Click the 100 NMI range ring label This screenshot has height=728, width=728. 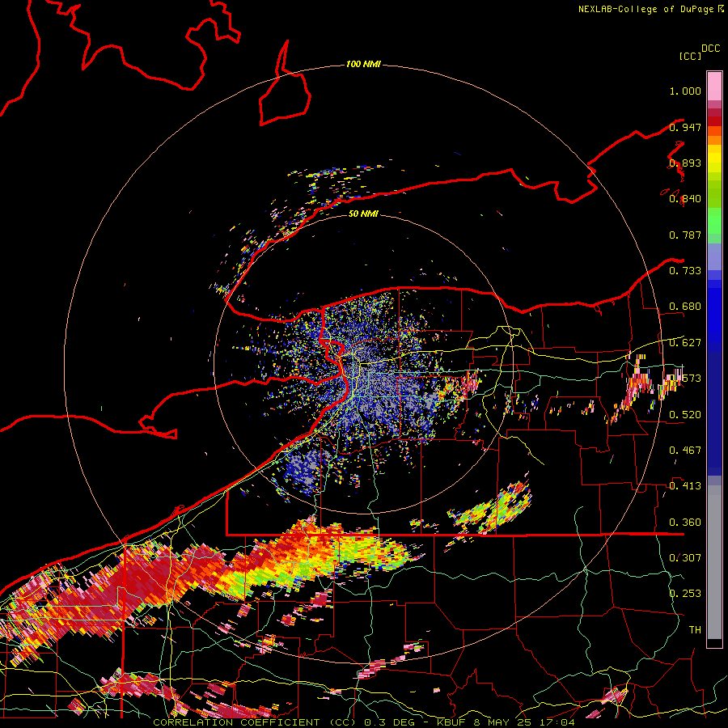(x=363, y=64)
